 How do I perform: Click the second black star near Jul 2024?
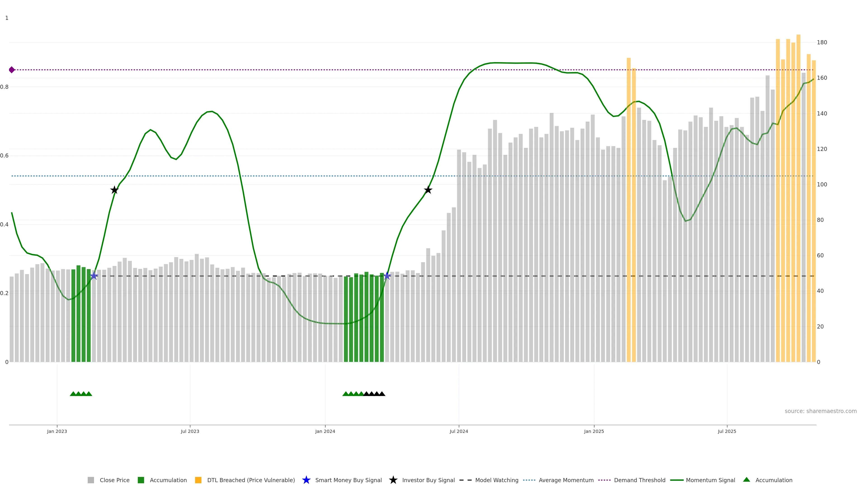(x=428, y=190)
